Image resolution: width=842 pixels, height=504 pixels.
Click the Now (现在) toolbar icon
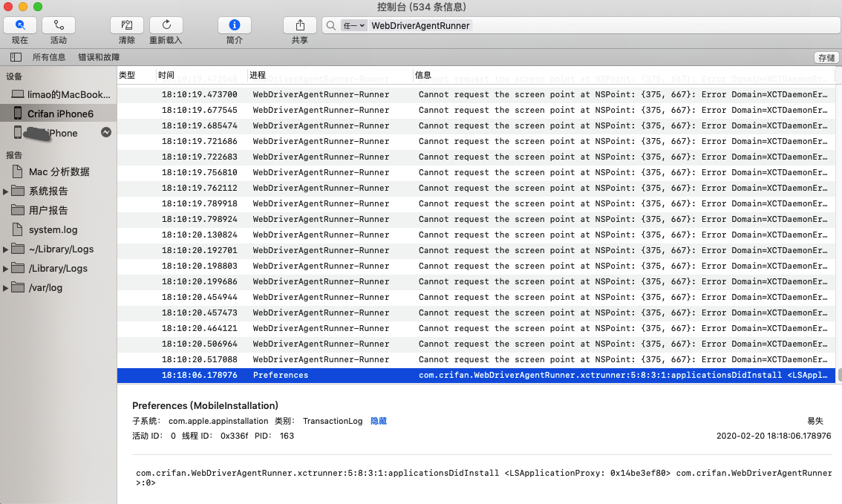tap(20, 25)
